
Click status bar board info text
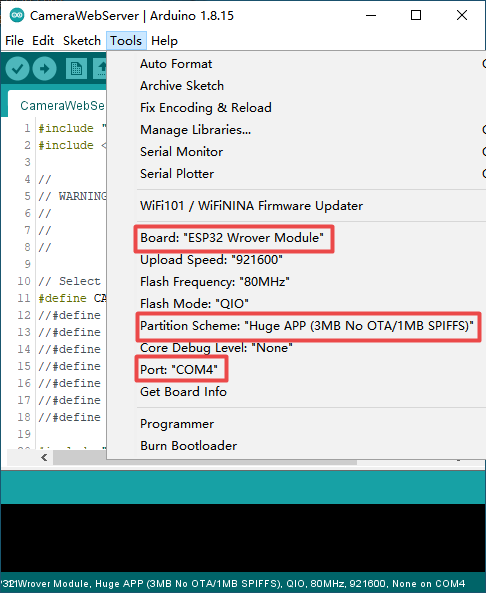[x=233, y=584]
